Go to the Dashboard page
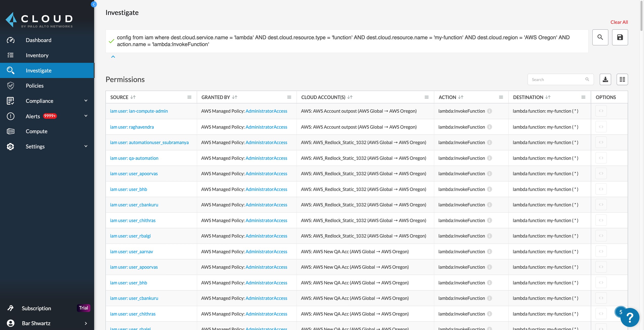The image size is (644, 330). pos(38,40)
